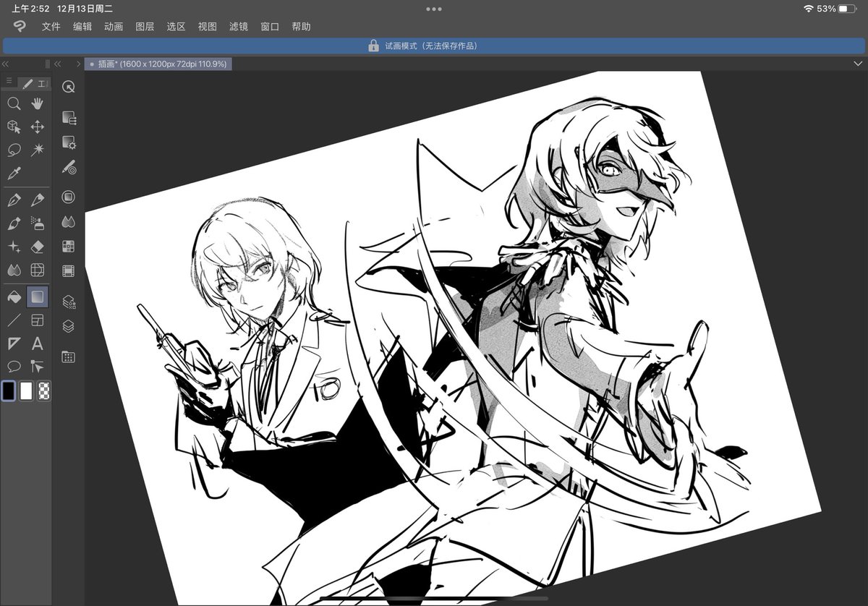Open the Sub Tool palette icon
The width and height of the screenshot is (868, 606).
[x=69, y=118]
